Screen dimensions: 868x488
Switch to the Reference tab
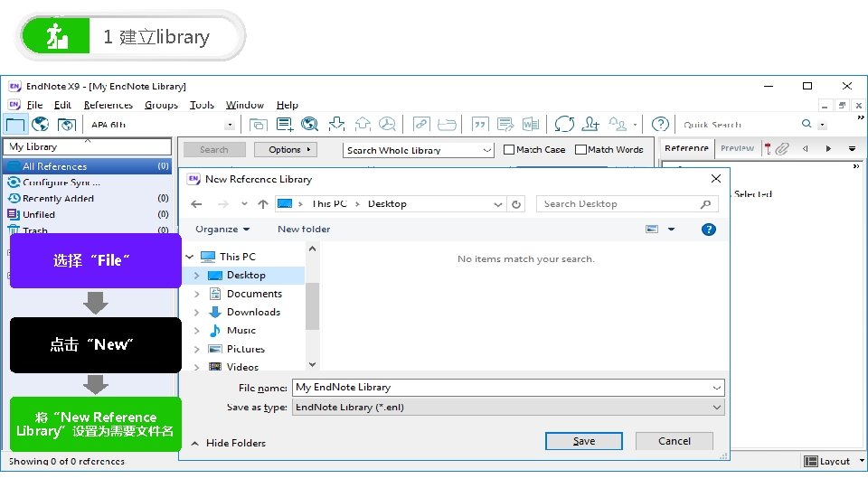686,148
